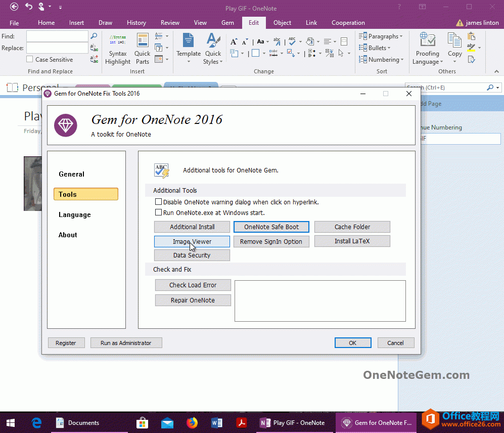The height and width of the screenshot is (433, 504).
Task: Click the OneNote Safe Boot button
Action: coord(271,227)
